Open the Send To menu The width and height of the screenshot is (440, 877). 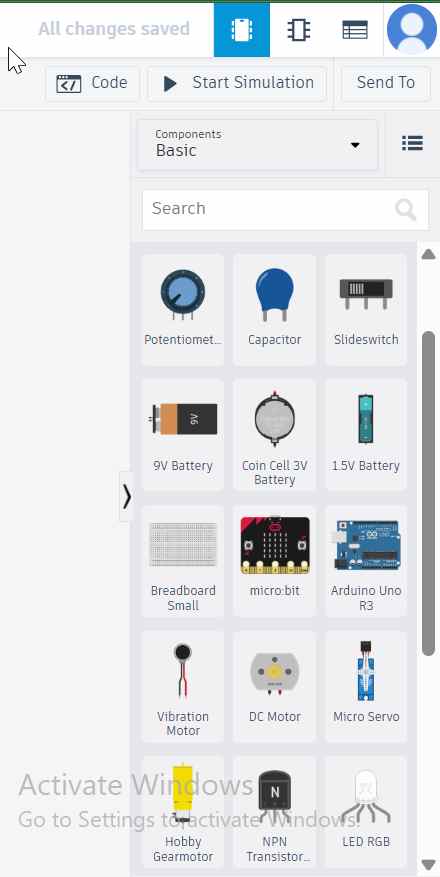click(x=386, y=83)
